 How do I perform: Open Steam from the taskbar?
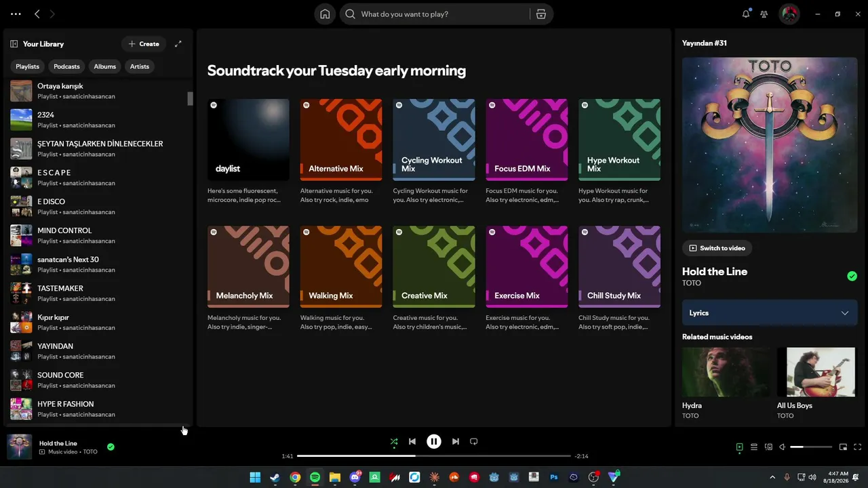275,477
